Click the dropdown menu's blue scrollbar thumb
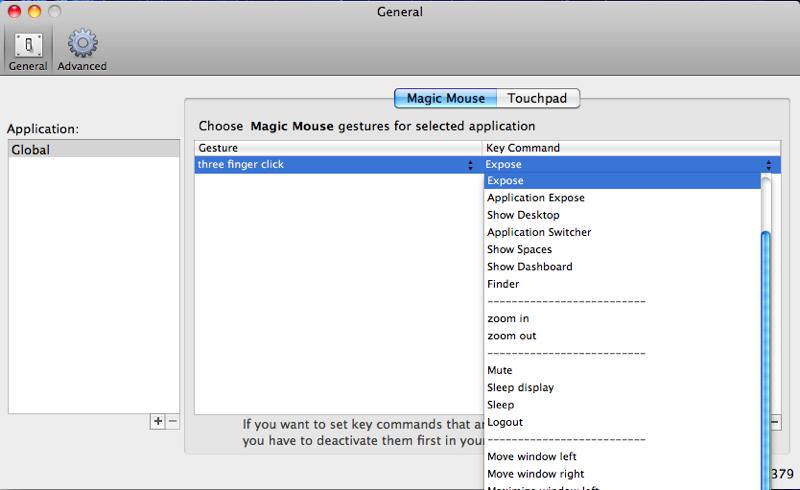The height and width of the screenshot is (490, 800). [x=765, y=360]
